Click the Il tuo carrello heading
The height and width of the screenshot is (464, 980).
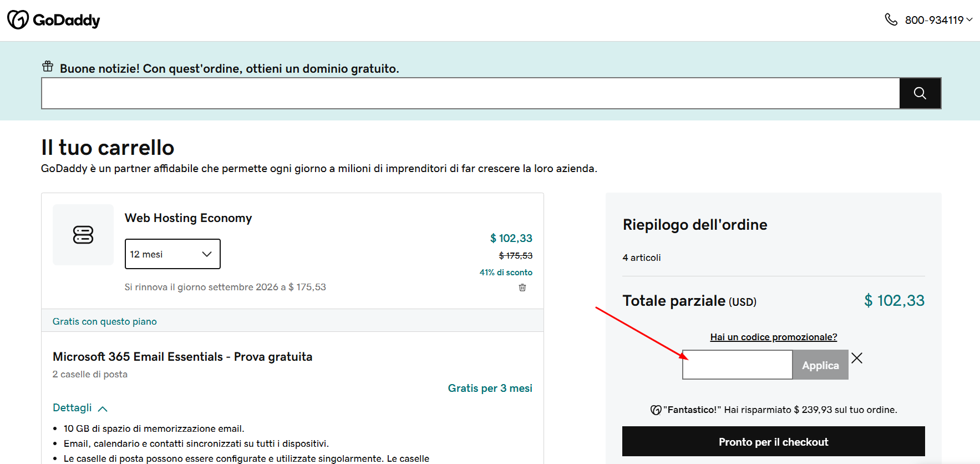[108, 148]
